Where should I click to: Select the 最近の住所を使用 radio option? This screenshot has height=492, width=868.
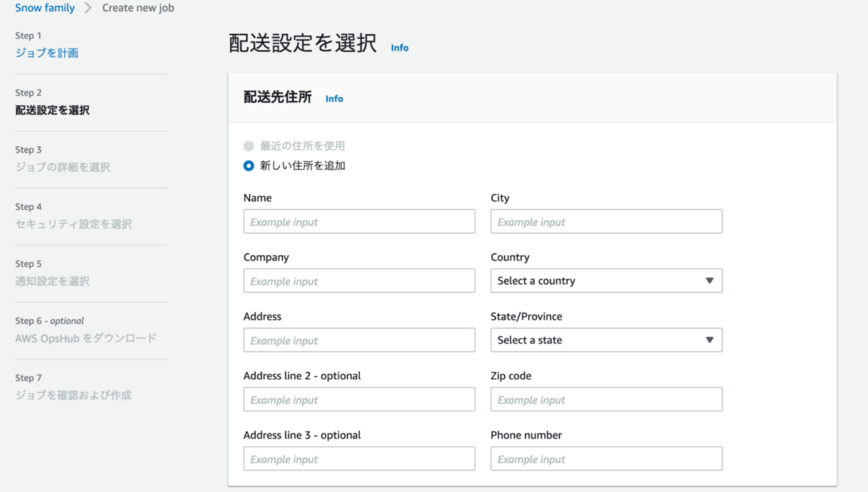click(x=249, y=145)
